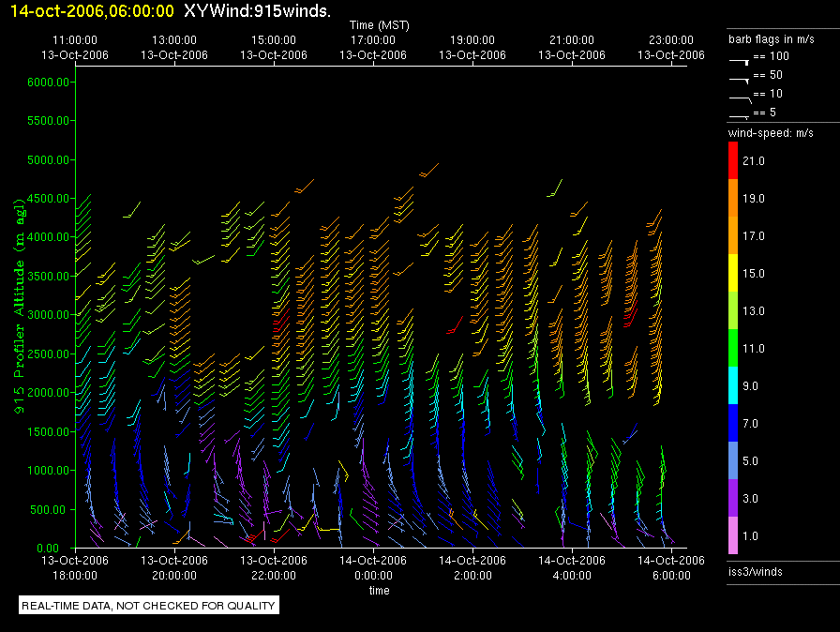This screenshot has height=632, width=840.
Task: Click the 5 m/s barb flag symbol
Action: pyautogui.click(x=739, y=114)
